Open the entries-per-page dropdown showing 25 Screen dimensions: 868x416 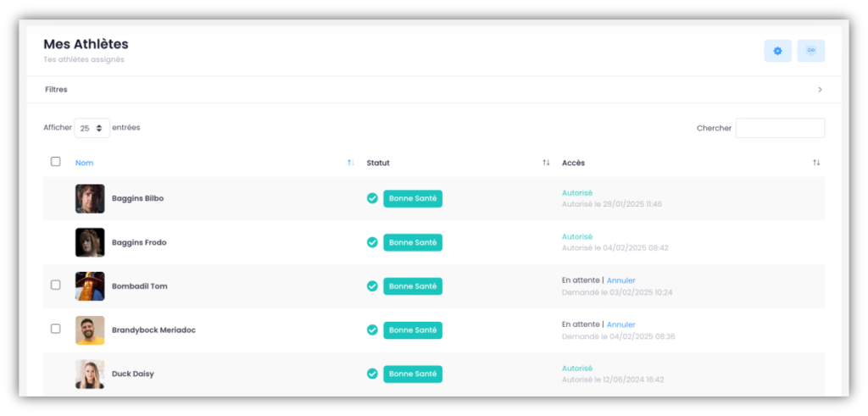[x=92, y=128]
